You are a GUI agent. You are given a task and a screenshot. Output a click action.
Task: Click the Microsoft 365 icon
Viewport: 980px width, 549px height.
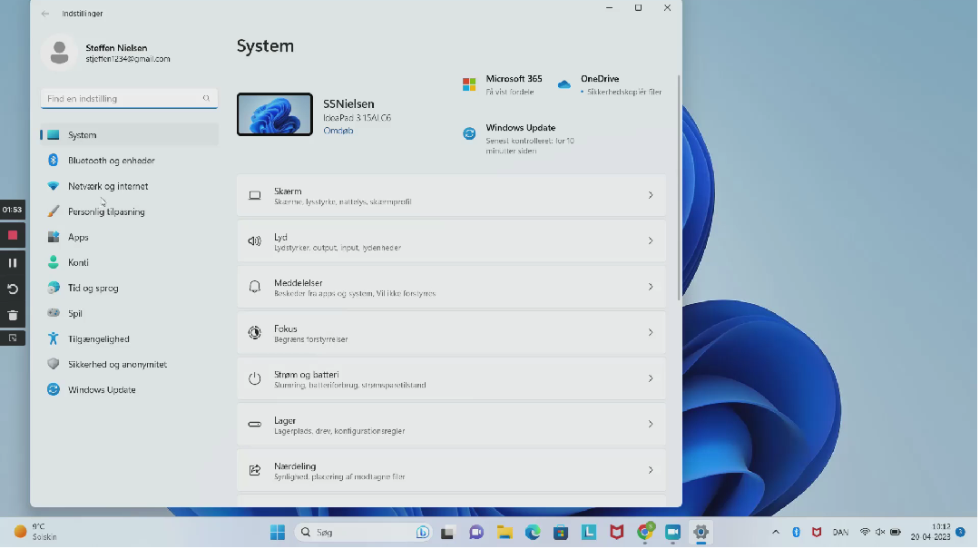(469, 84)
